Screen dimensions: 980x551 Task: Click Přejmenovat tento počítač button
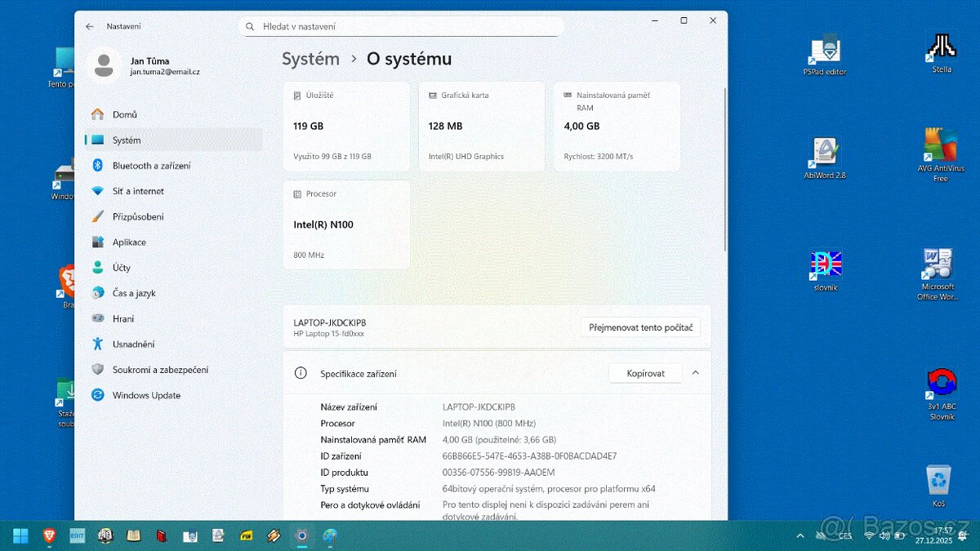[x=640, y=327]
